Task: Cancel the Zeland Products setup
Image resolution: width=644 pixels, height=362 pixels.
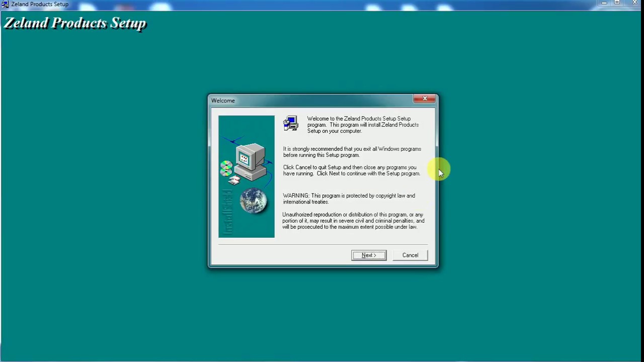Action: pyautogui.click(x=410, y=255)
